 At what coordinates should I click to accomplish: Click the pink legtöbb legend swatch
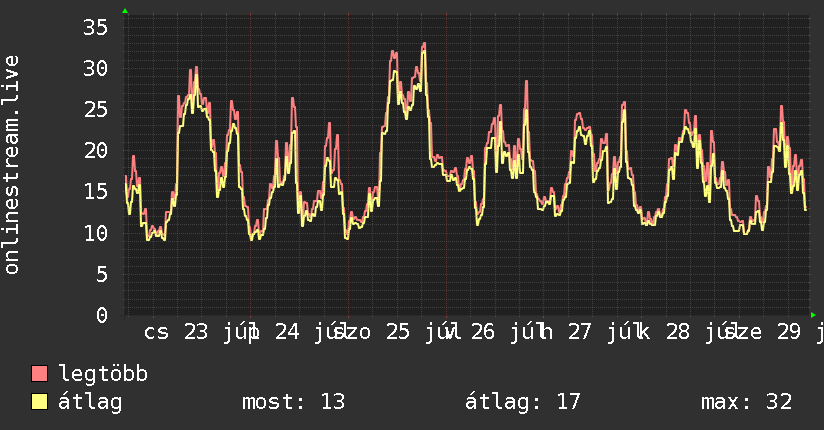pos(39,374)
